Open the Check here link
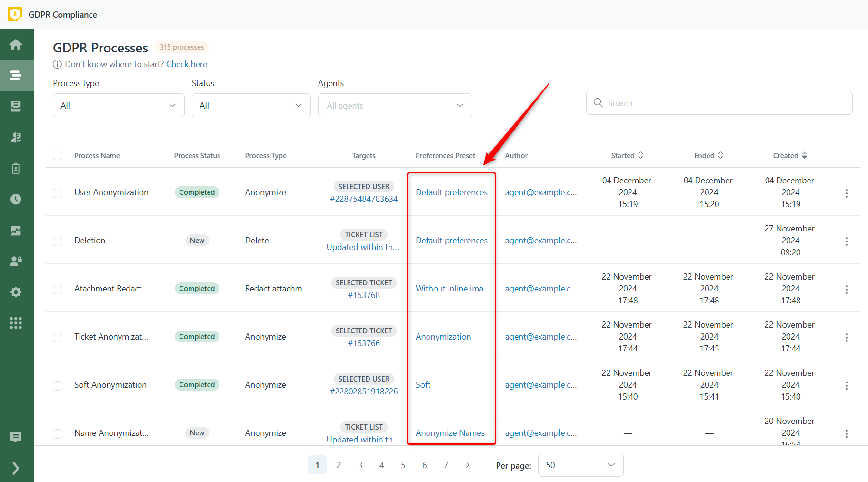Screen dimensions: 868x482 click(x=187, y=64)
